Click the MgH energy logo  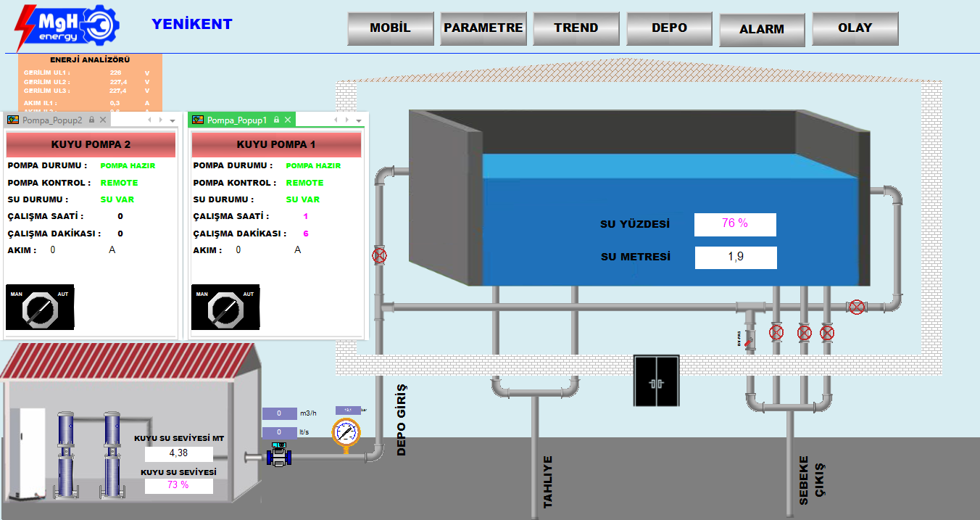pos(68,28)
